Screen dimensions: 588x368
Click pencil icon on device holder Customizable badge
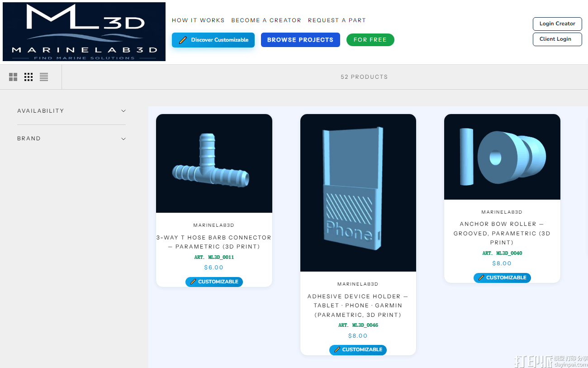click(x=337, y=349)
